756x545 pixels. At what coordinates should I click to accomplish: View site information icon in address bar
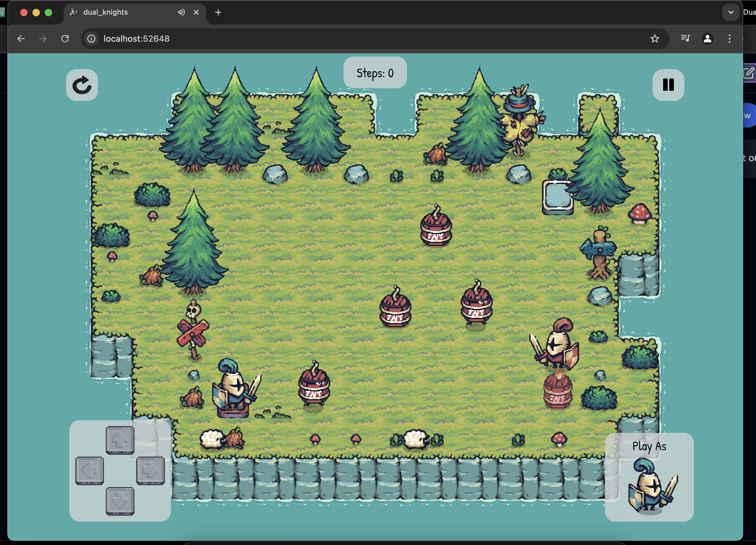[x=91, y=39]
